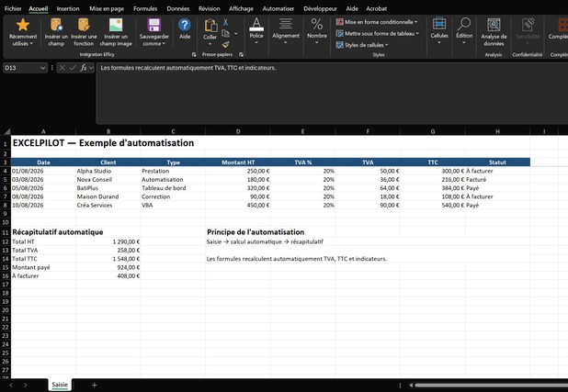Open the Alignement group
The image size is (568, 392).
pyautogui.click(x=286, y=32)
